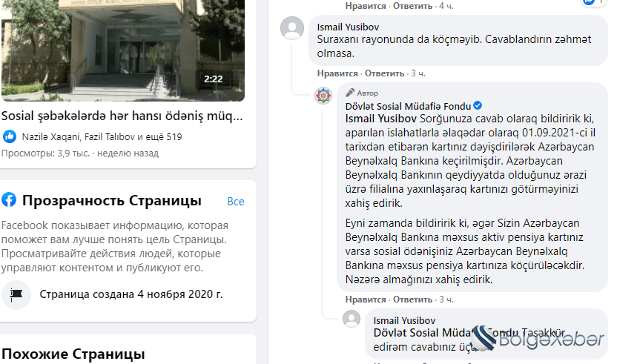This screenshot has height=364, width=617.
Task: Click the blue verified badge next to Fondu
Action: coord(478,105)
